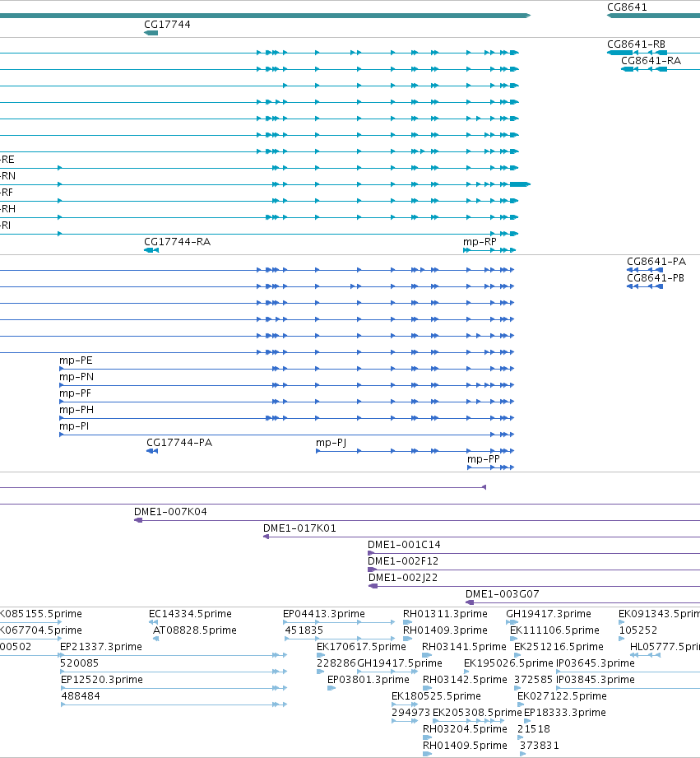Click the CG8641-PB protein label
The width and height of the screenshot is (700, 758).
[x=656, y=278]
